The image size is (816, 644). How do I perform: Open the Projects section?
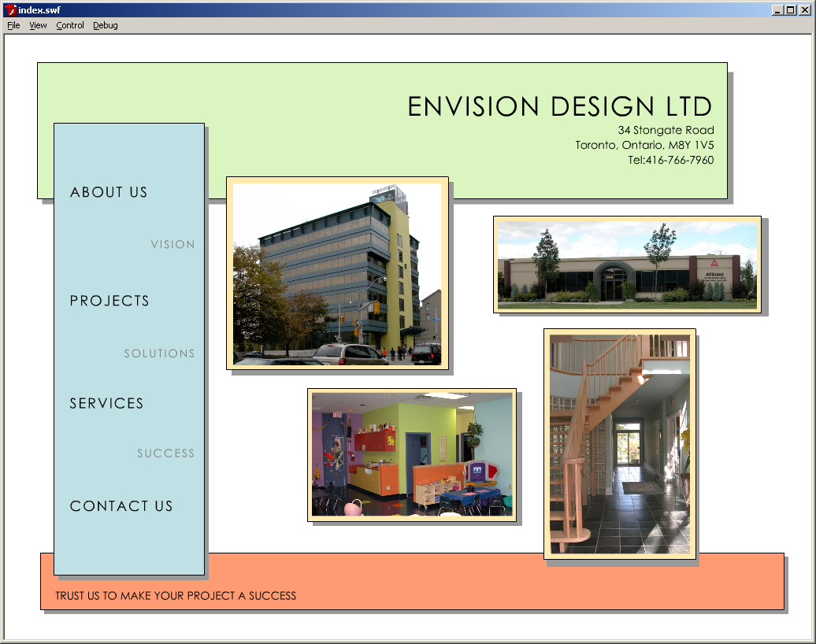(x=109, y=301)
